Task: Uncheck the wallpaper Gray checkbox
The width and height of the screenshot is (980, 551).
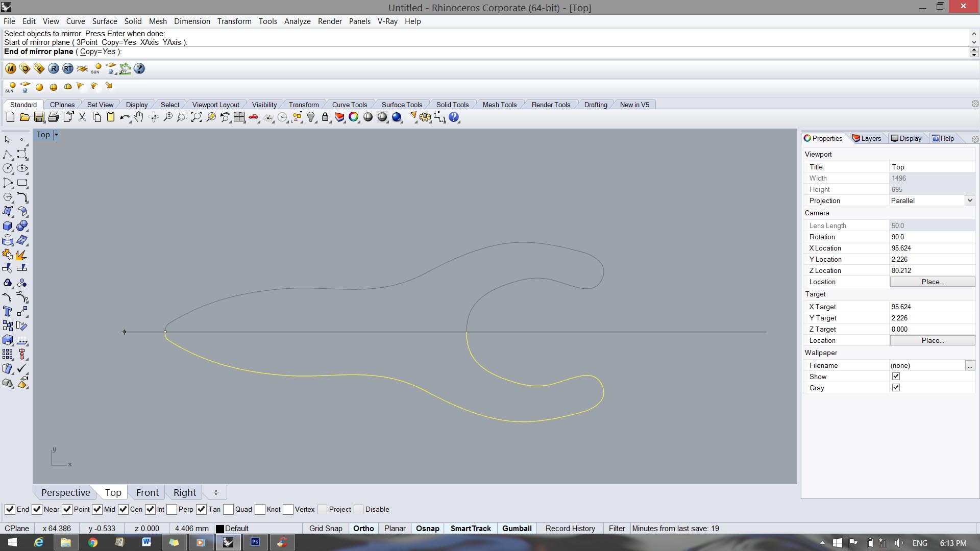Action: click(x=896, y=388)
